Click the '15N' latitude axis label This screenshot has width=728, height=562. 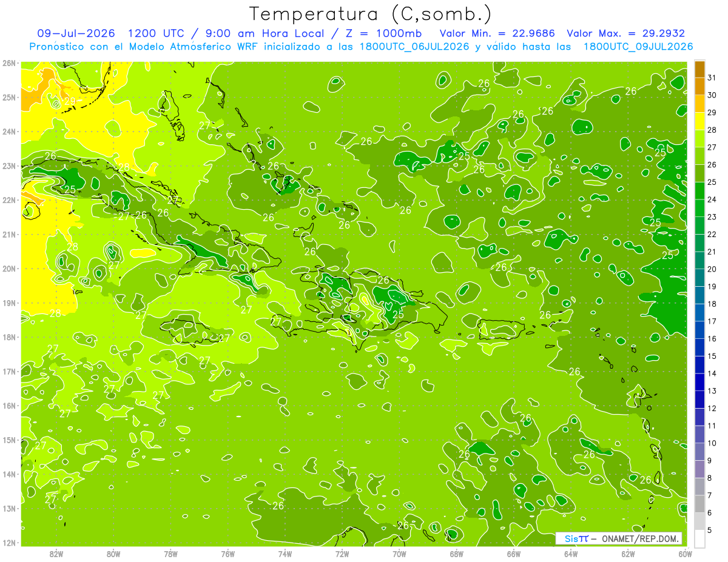click(9, 440)
